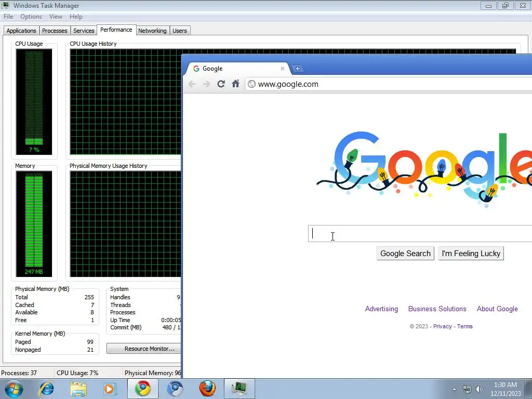Click the CPU Usage History graph

point(126,102)
